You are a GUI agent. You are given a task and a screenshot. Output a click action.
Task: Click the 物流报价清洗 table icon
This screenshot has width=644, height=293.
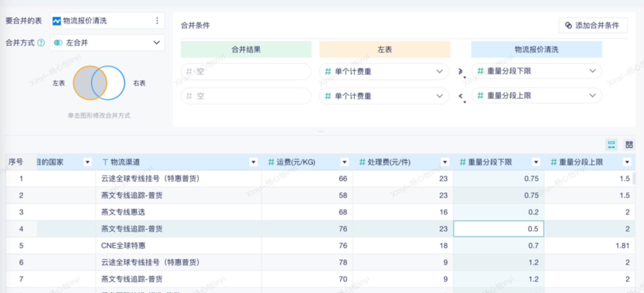[x=56, y=21]
